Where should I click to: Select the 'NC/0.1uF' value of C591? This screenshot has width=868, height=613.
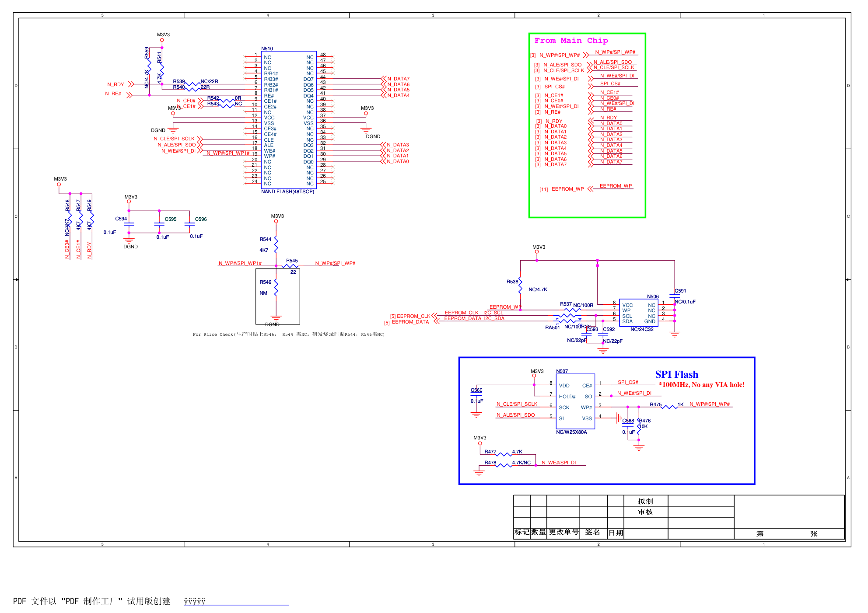(685, 302)
